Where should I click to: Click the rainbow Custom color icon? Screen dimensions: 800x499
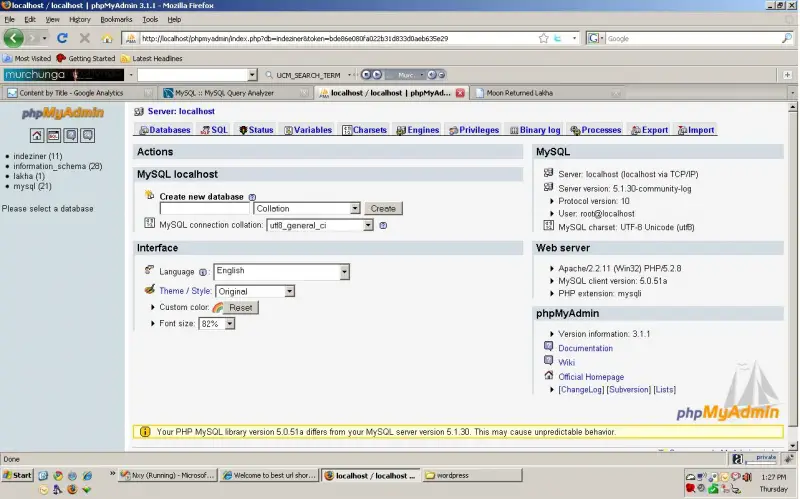coord(218,308)
